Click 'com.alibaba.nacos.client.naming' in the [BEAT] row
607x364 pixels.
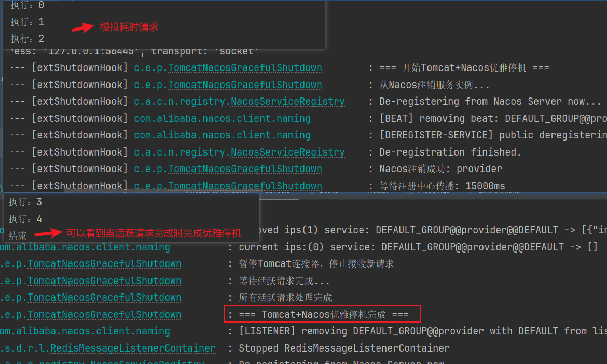222,119
